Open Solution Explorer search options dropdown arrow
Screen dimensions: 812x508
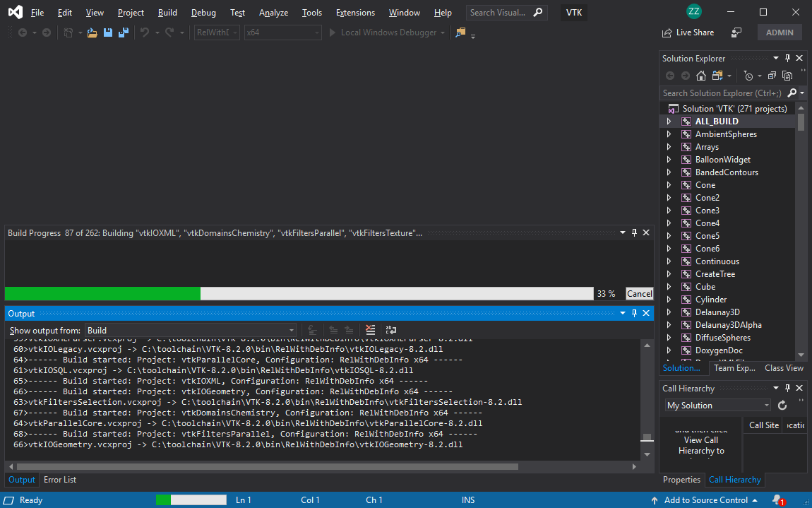(802, 93)
